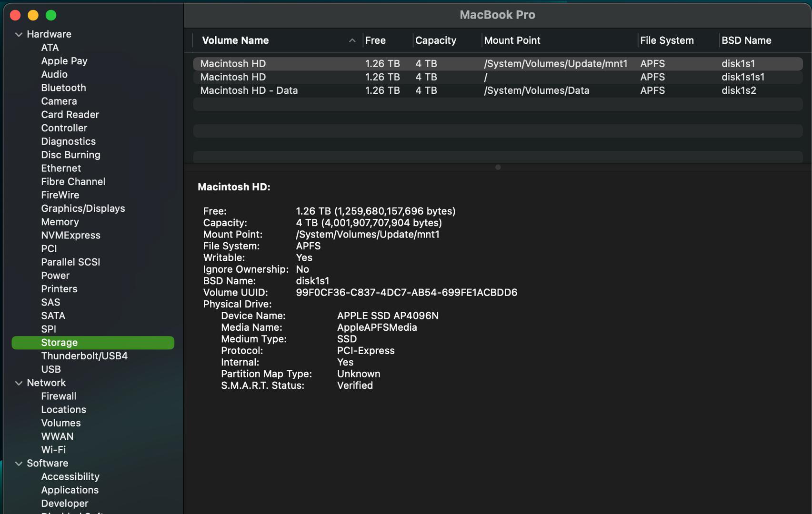The height and width of the screenshot is (514, 812).
Task: Open Graphics/Displays details
Action: (x=83, y=208)
